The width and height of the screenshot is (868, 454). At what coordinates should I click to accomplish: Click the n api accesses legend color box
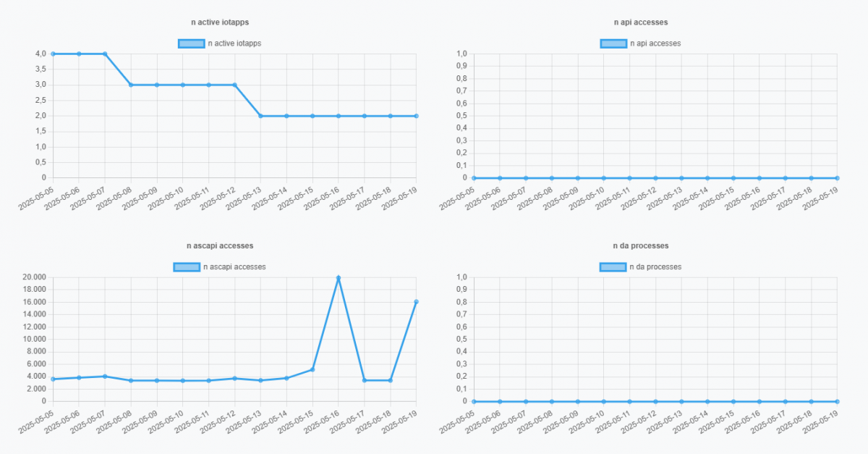(613, 43)
